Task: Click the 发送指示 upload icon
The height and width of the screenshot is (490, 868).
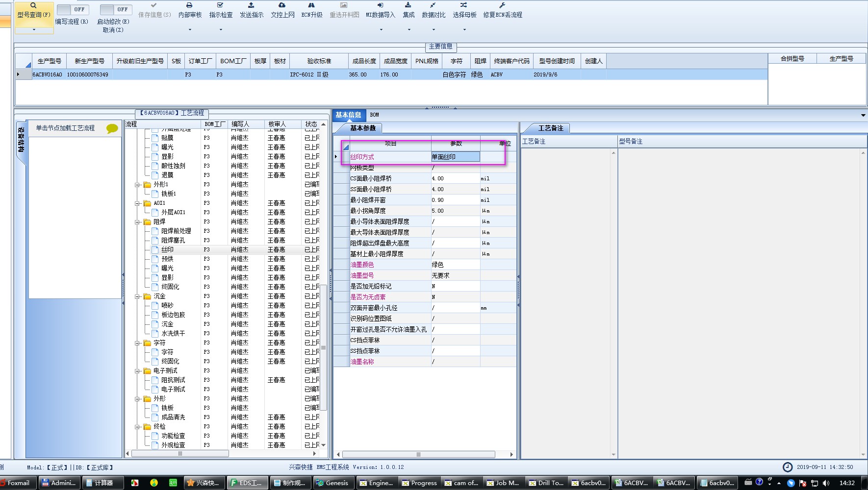Action: point(251,5)
